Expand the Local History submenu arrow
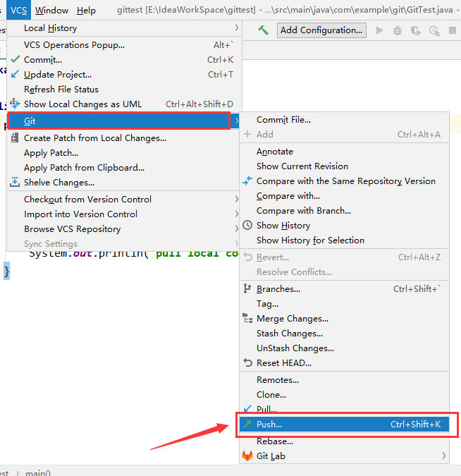 (x=236, y=28)
